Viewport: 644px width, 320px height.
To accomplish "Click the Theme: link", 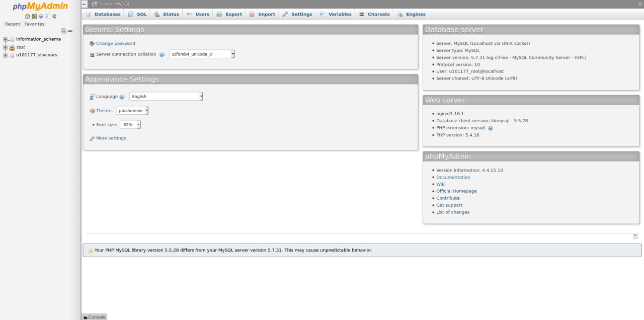I will pyautogui.click(x=104, y=111).
